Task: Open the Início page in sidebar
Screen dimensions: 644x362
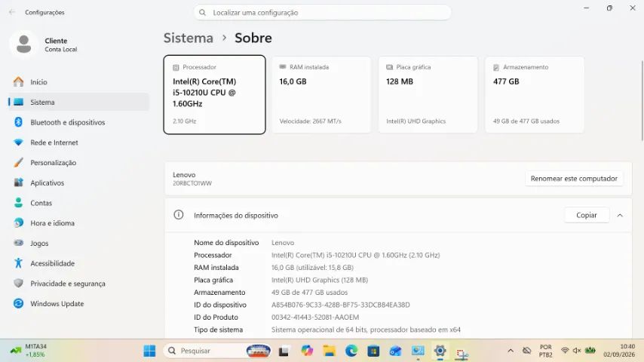Action: click(x=78, y=81)
